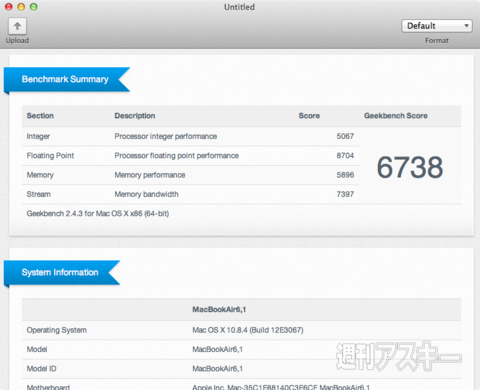
Task: Click 'Memory bandwidth' description
Action: pos(146,194)
